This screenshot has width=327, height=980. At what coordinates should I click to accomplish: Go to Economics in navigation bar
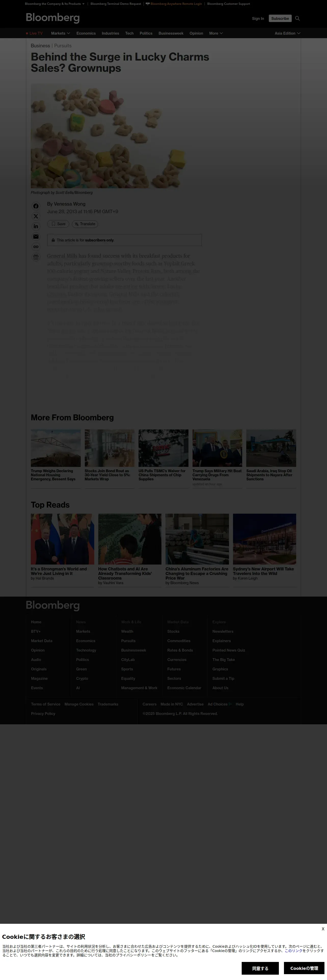click(86, 34)
